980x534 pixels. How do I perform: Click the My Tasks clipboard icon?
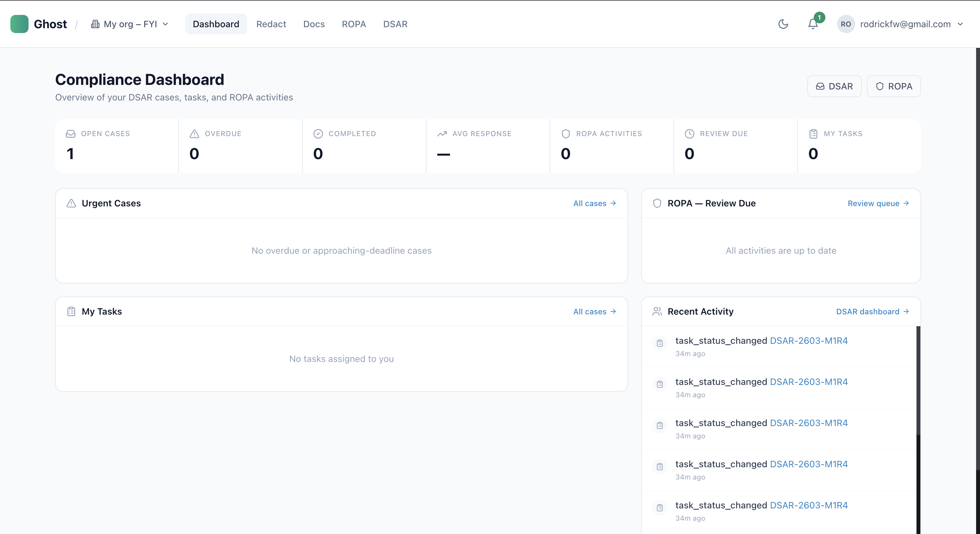point(71,311)
